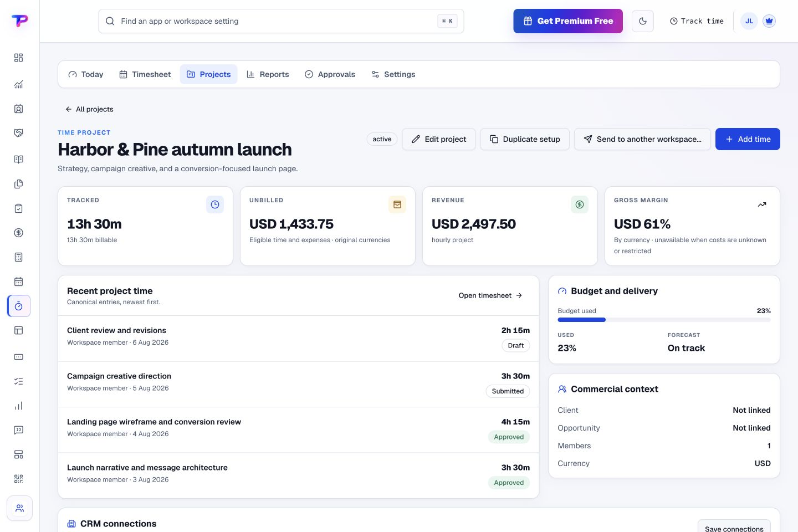Open the analytics chart icon in sidebar
The image size is (798, 532).
[x=18, y=84]
